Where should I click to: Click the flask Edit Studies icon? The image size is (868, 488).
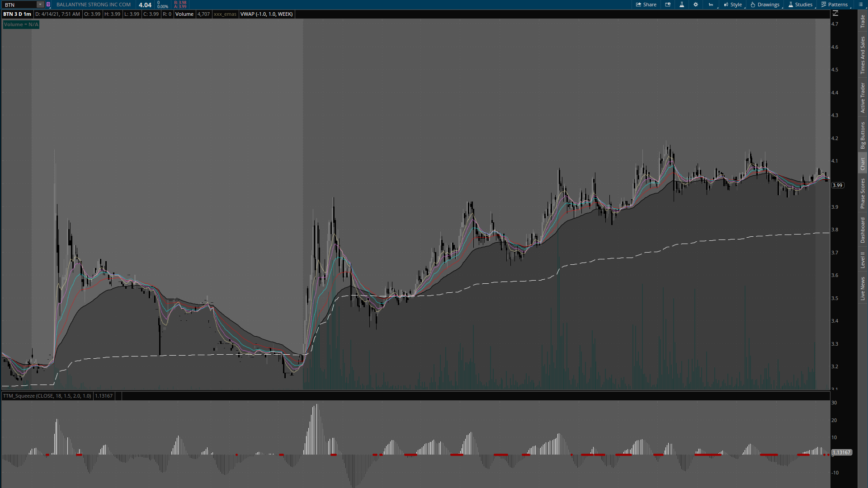pos(682,5)
